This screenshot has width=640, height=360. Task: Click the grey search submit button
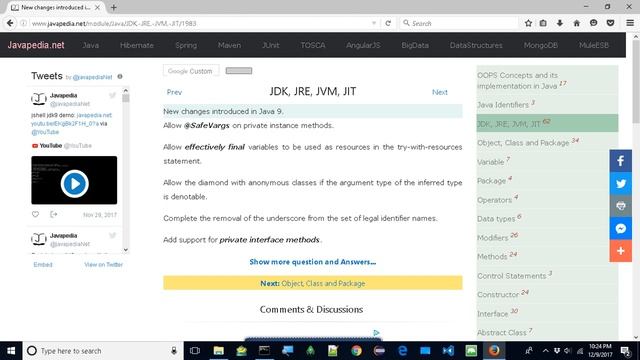click(x=239, y=71)
